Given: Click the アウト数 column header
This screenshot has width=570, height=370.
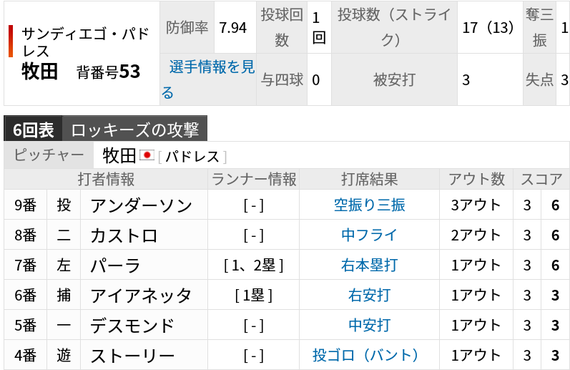Looking at the screenshot, I should click(477, 179).
